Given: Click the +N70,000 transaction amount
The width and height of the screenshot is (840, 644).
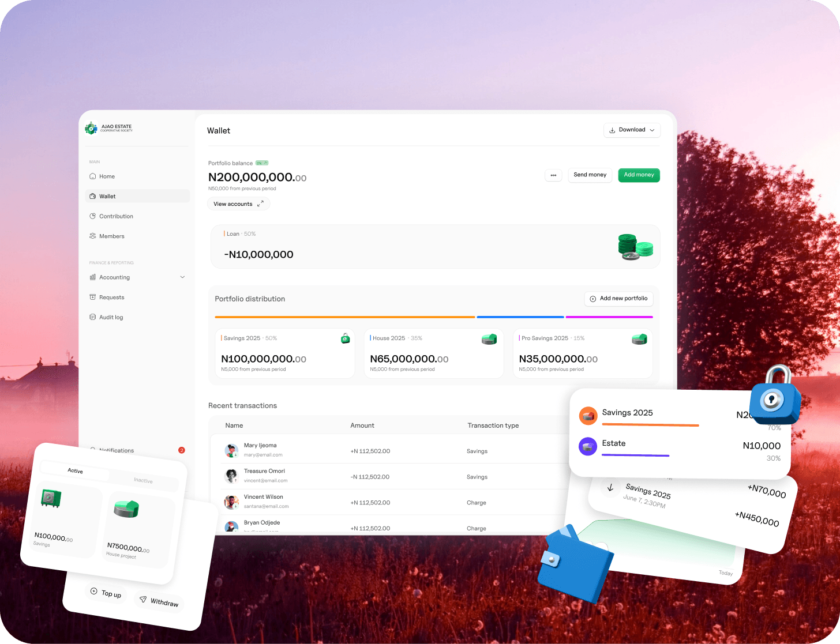Looking at the screenshot, I should point(767,491).
